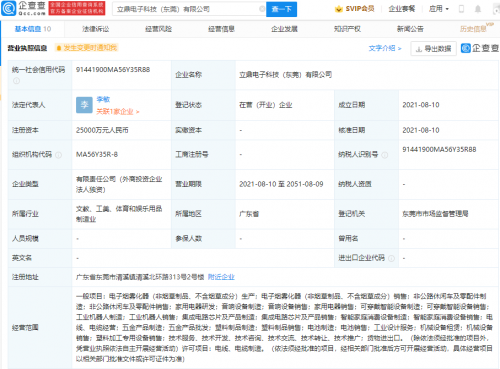Click credit code 91441900MA56Y35R88 in first row
This screenshot has width=500, height=369.
pyautogui.click(x=113, y=70)
